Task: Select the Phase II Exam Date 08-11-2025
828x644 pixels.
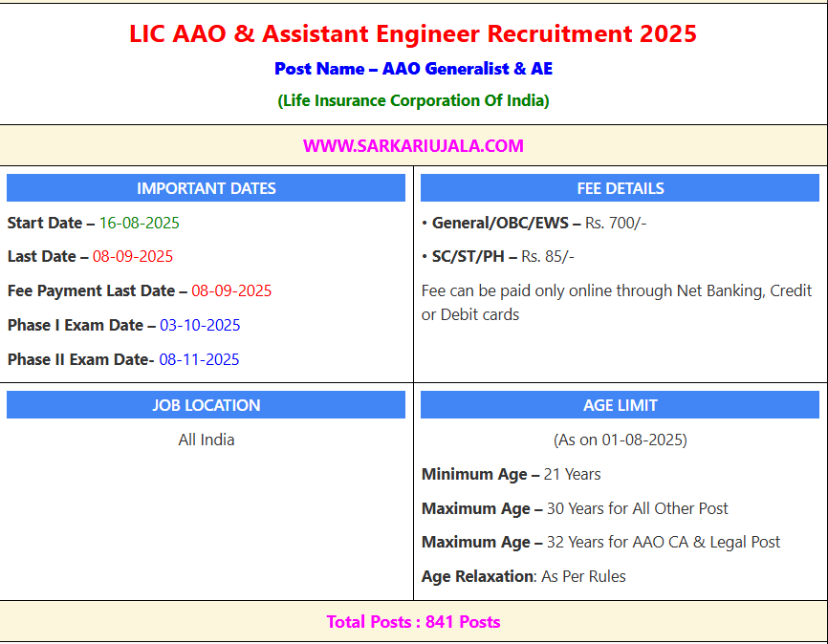Action: [199, 359]
